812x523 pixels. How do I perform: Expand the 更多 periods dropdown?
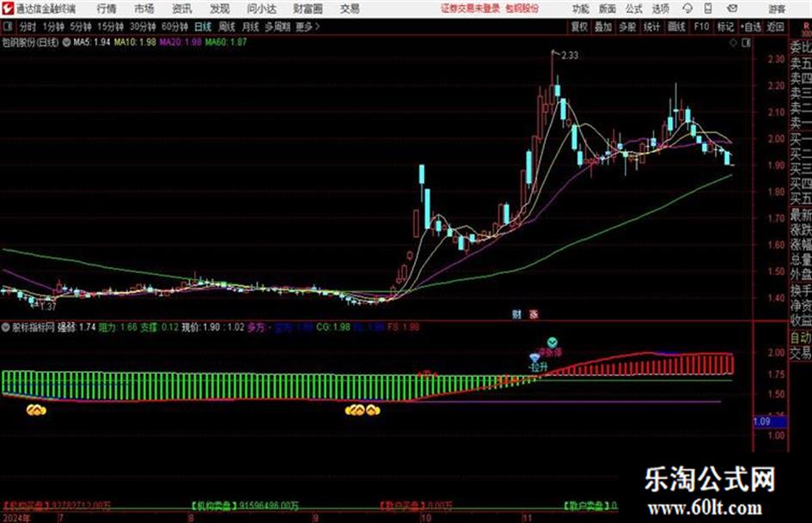coord(308,27)
